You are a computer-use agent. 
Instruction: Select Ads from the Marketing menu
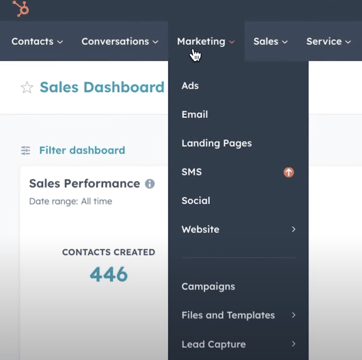[x=190, y=86]
